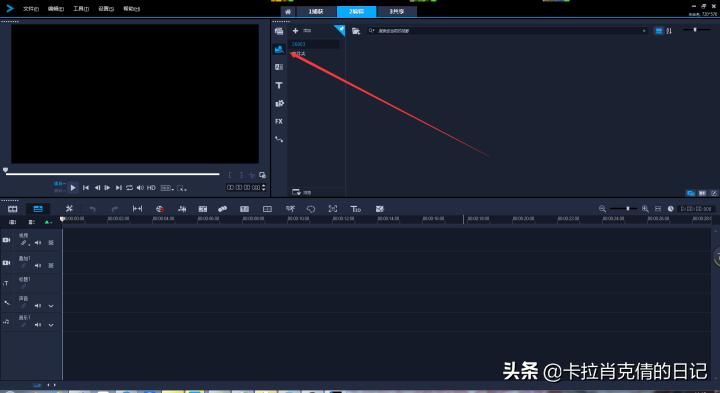
Task: Select the Sound library icon in sidebar
Action: [279, 49]
